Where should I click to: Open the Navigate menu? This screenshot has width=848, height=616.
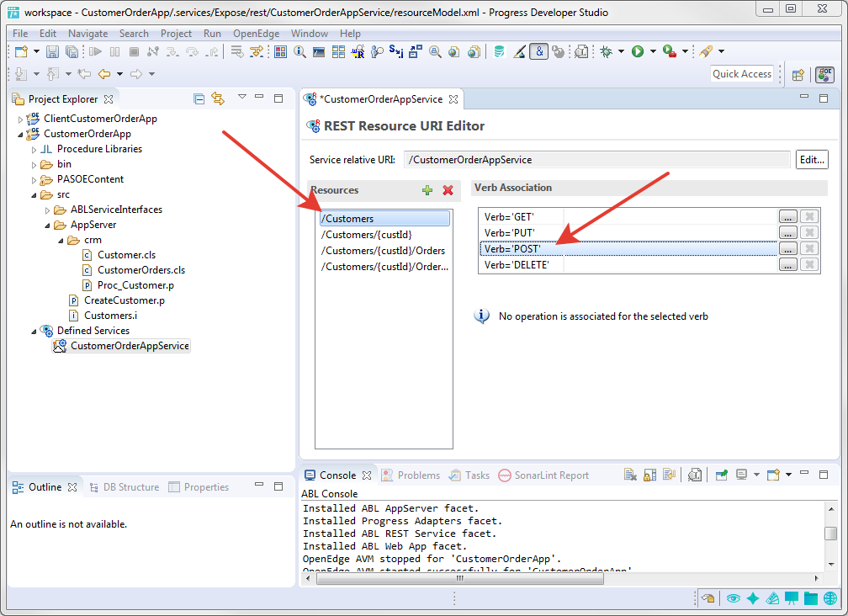[87, 33]
